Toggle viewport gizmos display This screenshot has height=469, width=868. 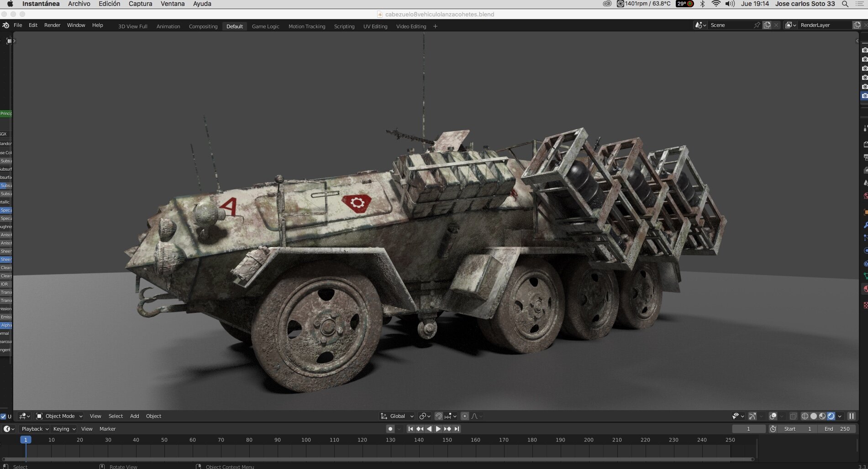[752, 416]
